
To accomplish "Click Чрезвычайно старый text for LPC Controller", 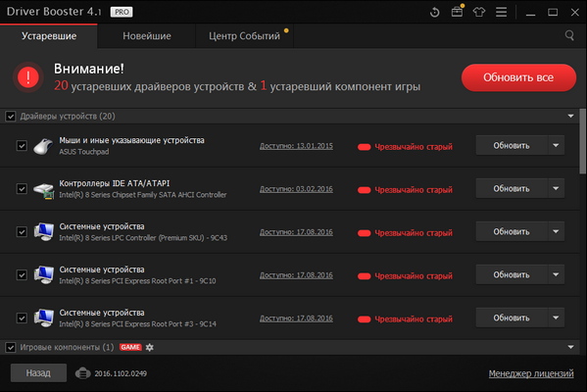I will 414,233.
